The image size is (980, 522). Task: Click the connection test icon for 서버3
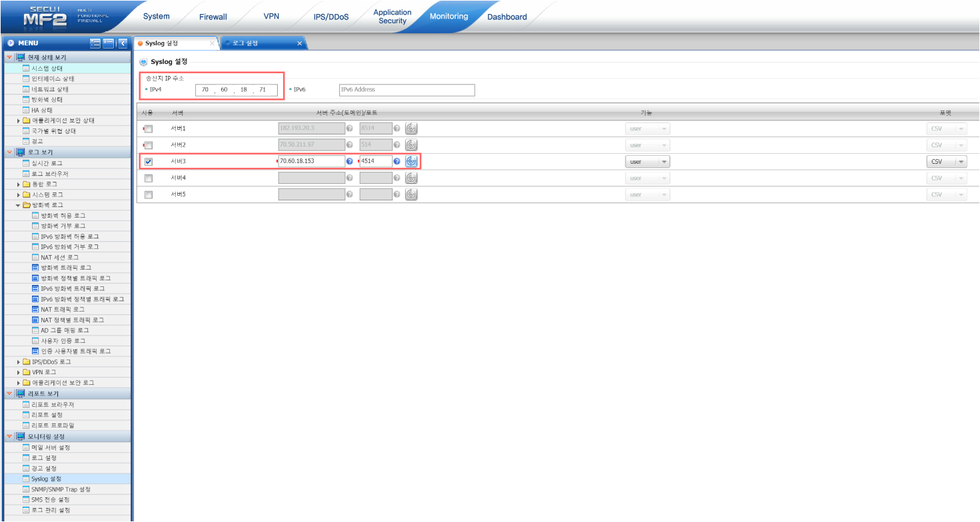[x=411, y=161]
